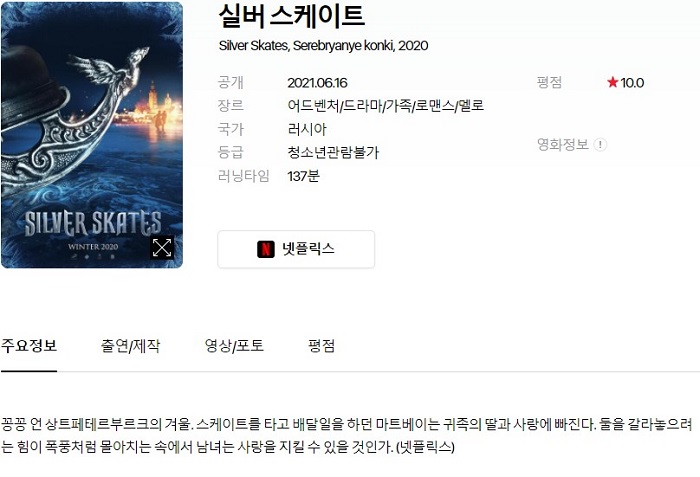Click the English title Silver Skates subtitle

pos(323,46)
